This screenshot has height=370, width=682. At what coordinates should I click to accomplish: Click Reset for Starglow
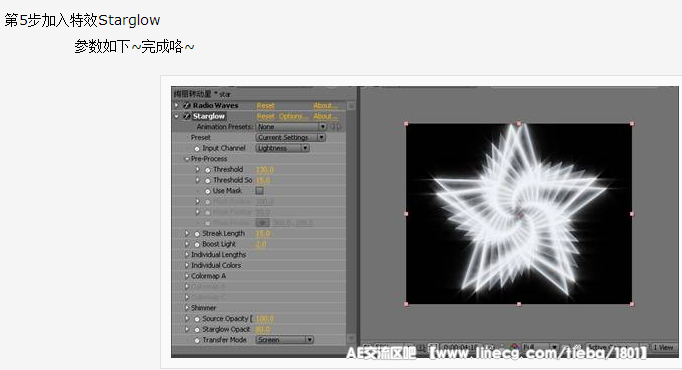(265, 117)
